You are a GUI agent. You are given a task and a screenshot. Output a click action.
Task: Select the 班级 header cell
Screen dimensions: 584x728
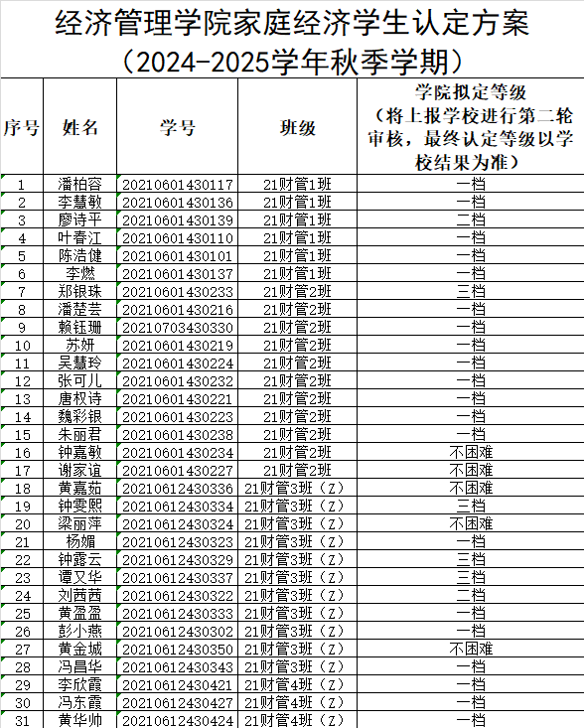point(298,127)
